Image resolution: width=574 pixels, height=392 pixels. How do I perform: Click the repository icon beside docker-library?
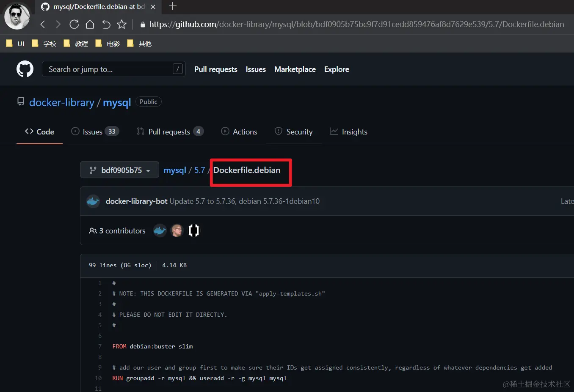(x=20, y=101)
